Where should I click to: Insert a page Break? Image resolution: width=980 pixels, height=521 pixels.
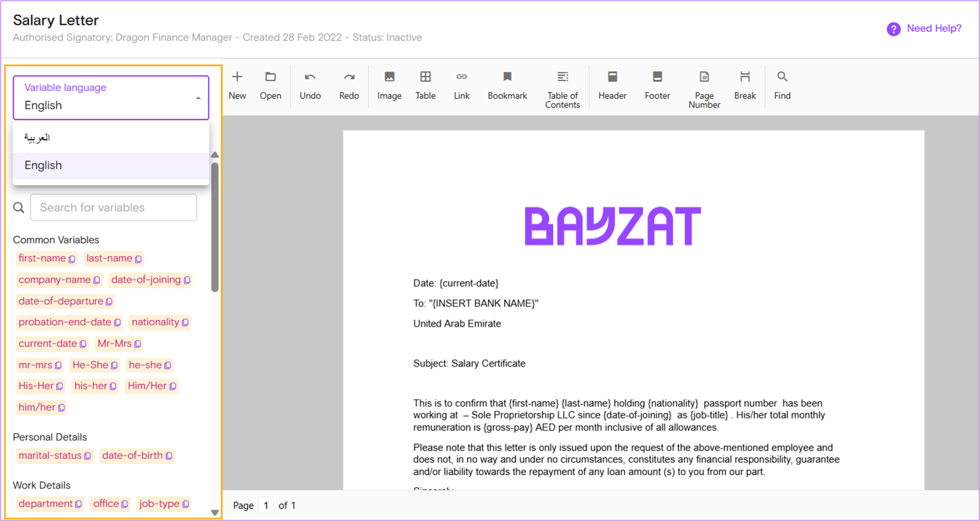[x=745, y=85]
